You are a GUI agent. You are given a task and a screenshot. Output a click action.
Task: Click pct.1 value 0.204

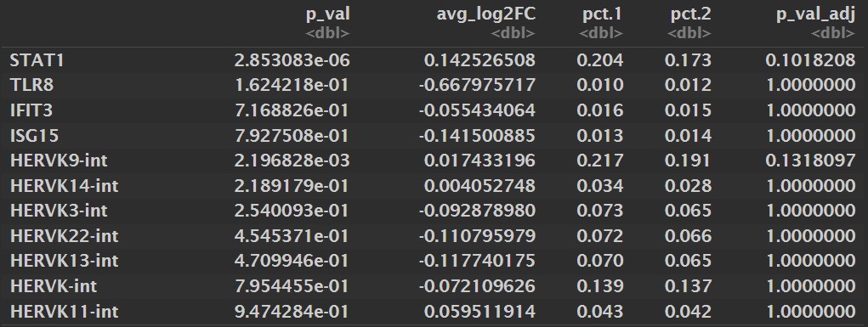[600, 60]
